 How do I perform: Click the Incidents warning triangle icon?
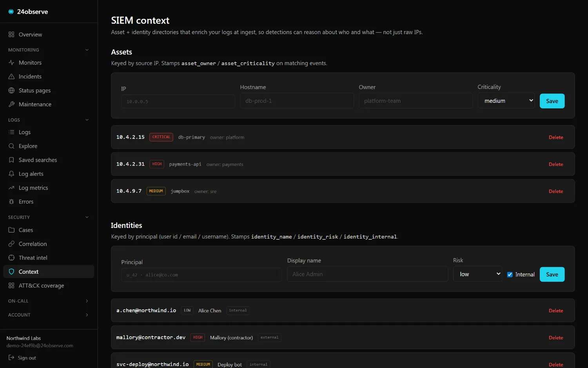11,77
